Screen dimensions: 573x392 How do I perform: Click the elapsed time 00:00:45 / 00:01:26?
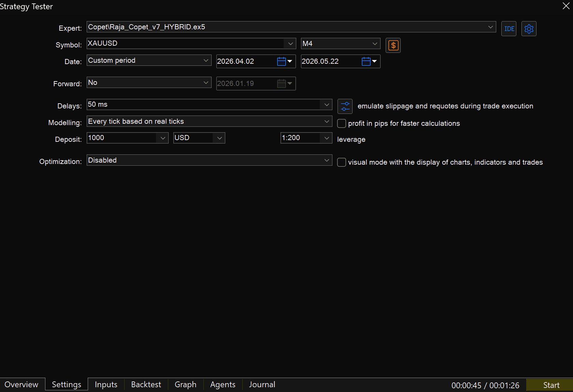(x=485, y=386)
